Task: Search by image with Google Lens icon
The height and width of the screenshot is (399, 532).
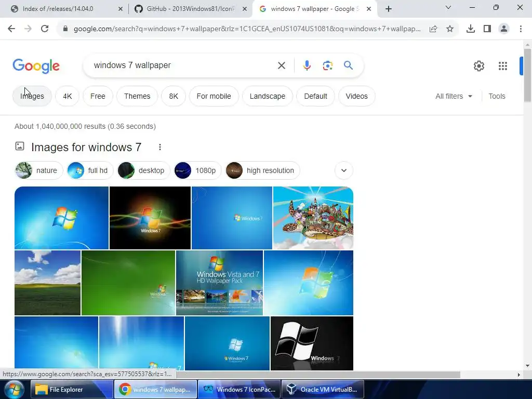Action: 327,65
